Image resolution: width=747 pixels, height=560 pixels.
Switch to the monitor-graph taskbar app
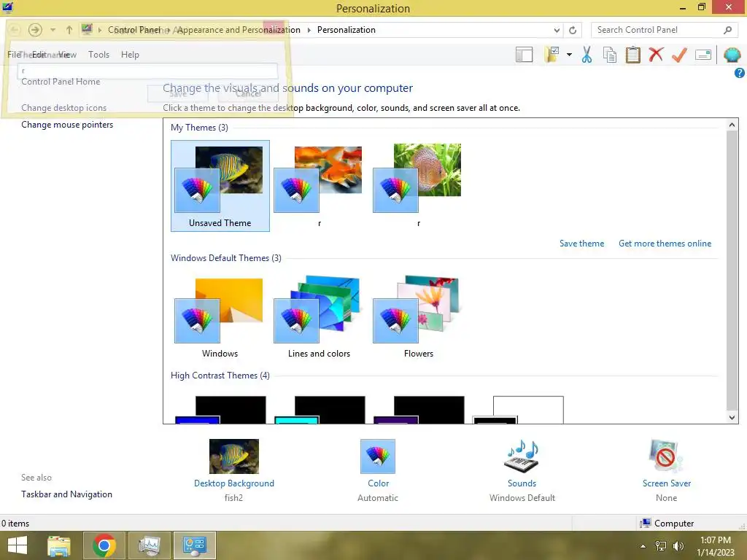[149, 545]
